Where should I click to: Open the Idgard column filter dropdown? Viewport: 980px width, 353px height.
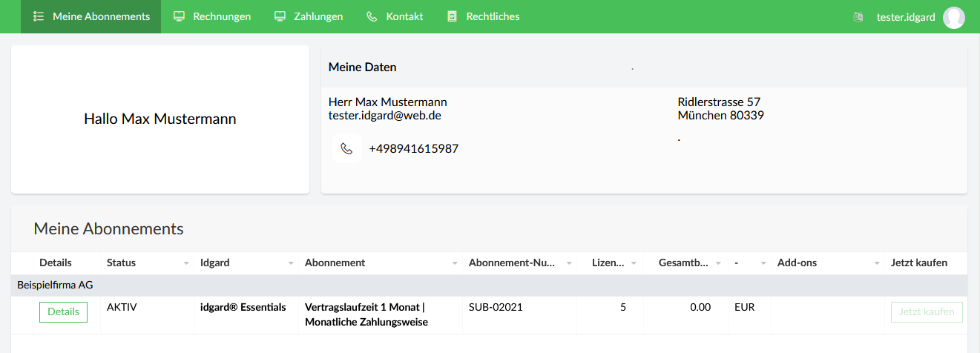tap(291, 263)
